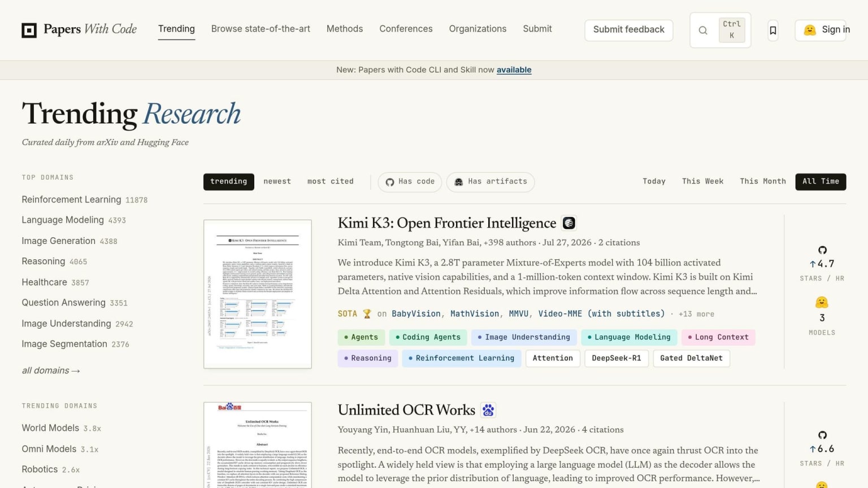
Task: Open the Healthcare domain
Action: (x=55, y=282)
